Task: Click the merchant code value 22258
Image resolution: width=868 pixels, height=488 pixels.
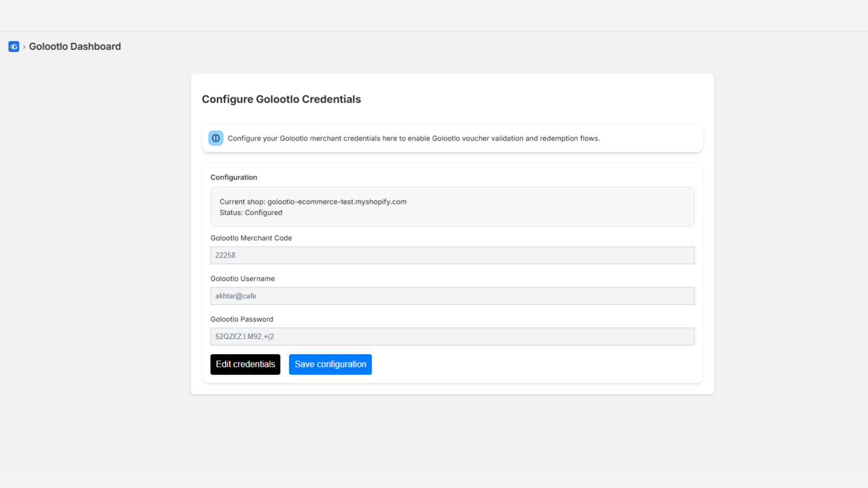Action: (225, 255)
